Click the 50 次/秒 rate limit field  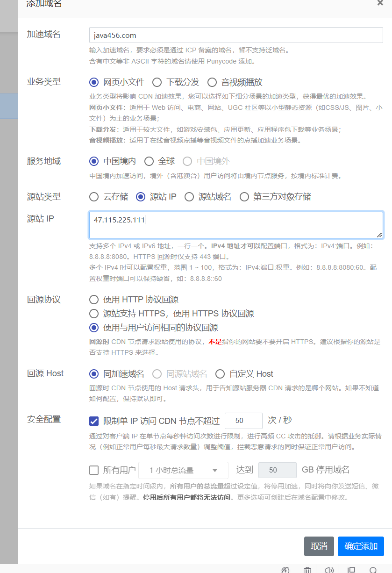[x=243, y=420]
